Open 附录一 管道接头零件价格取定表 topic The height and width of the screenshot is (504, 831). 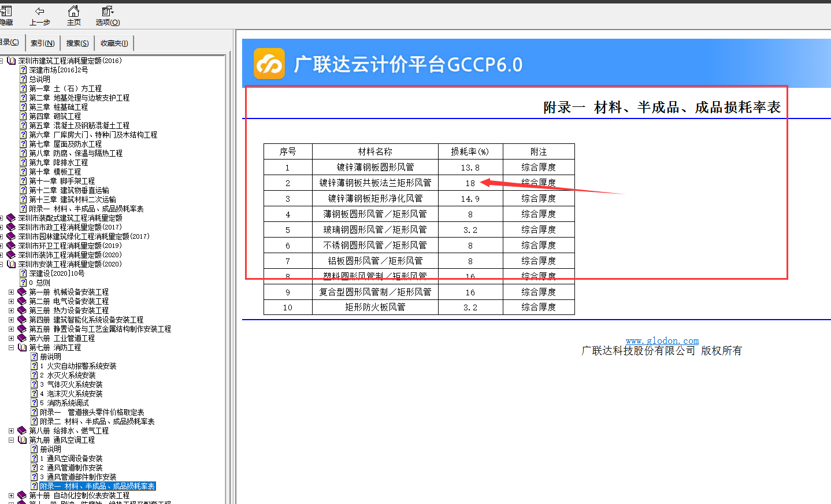click(x=92, y=412)
